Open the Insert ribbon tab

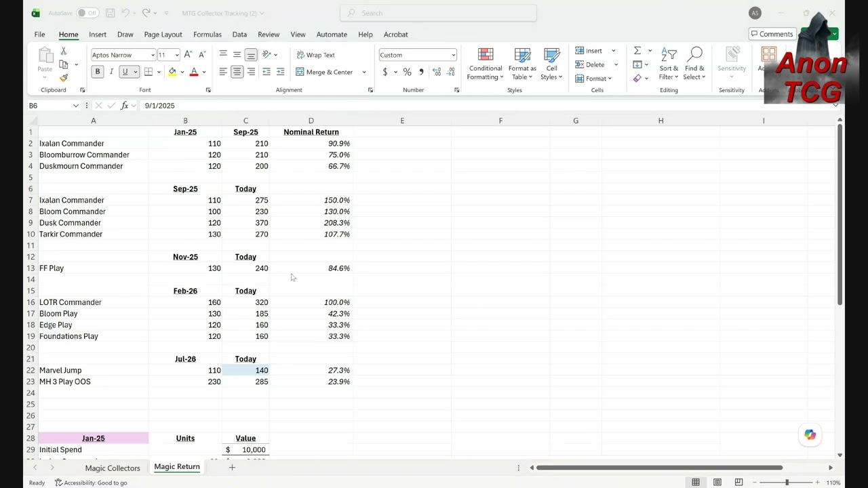(x=98, y=35)
